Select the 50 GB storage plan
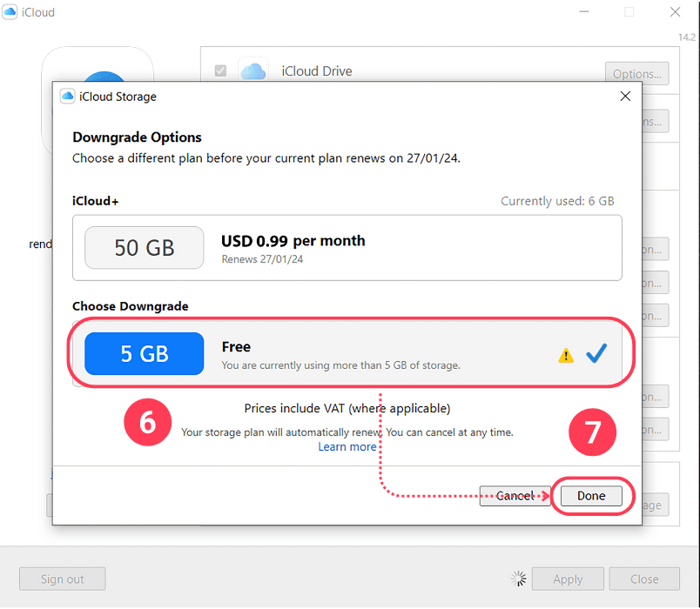 point(144,248)
